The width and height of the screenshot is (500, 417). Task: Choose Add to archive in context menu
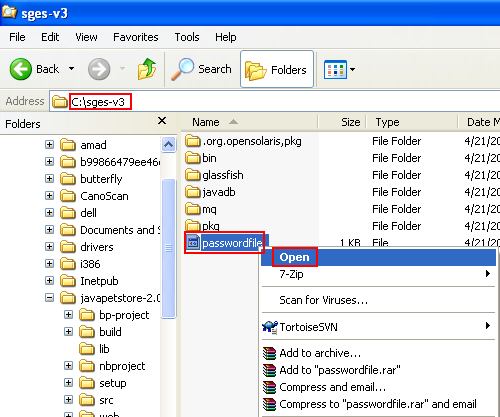378,353
